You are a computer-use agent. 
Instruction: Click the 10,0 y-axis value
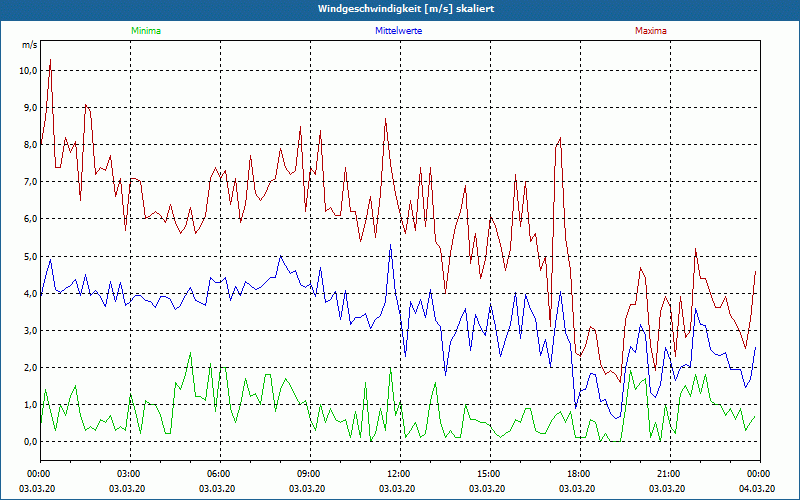[28, 71]
